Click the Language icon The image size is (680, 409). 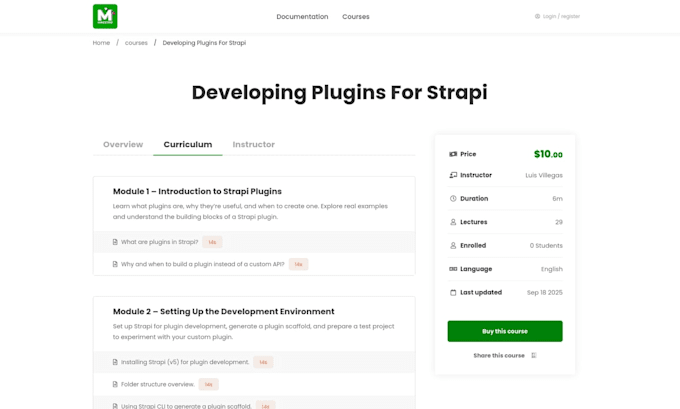tap(453, 269)
